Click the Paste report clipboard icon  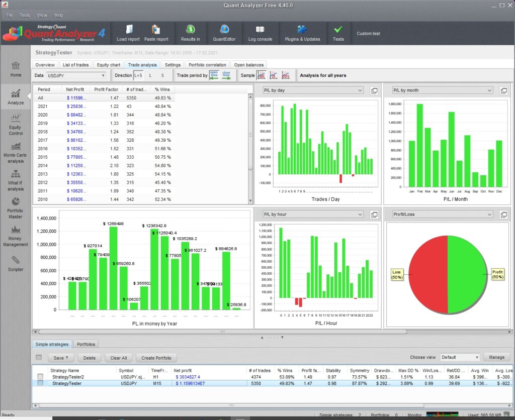(156, 33)
